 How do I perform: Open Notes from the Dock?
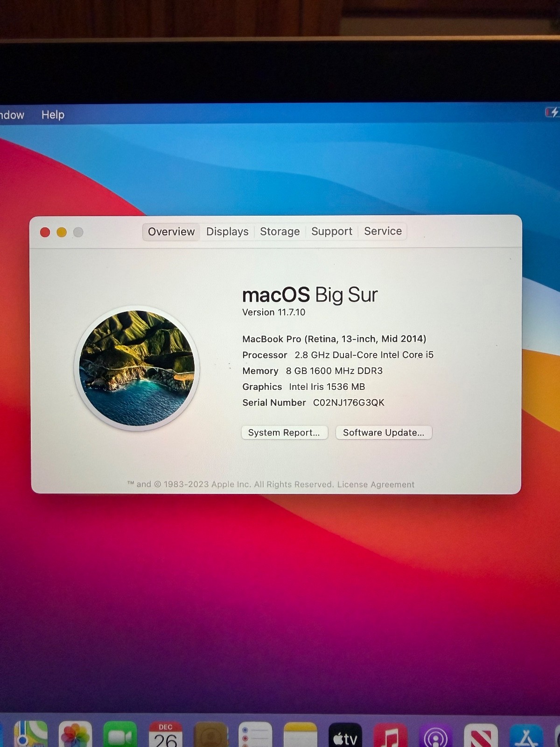(x=301, y=734)
